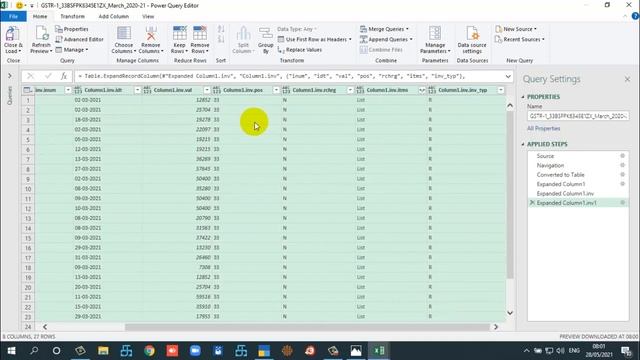The image size is (640, 360).
Task: Close the Query Settings pane
Action: point(627,79)
